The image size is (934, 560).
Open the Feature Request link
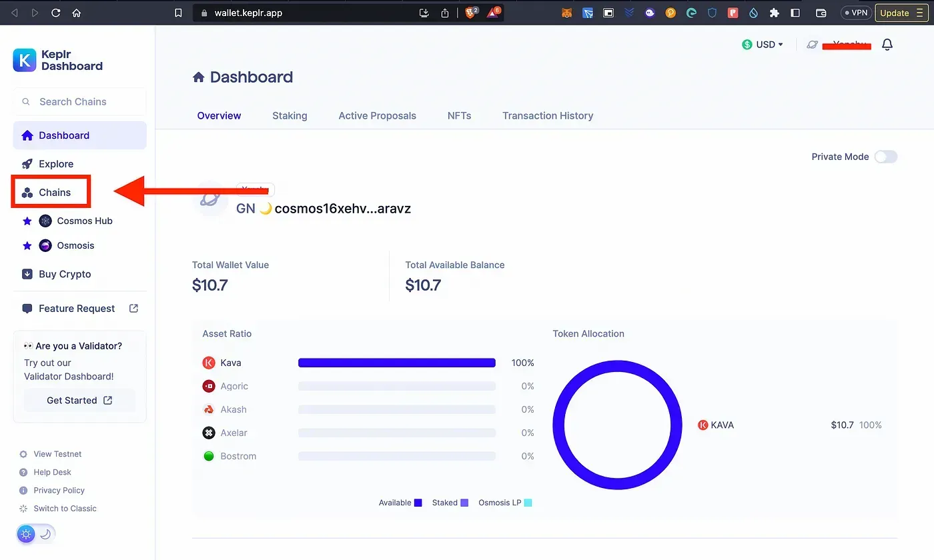coord(79,309)
